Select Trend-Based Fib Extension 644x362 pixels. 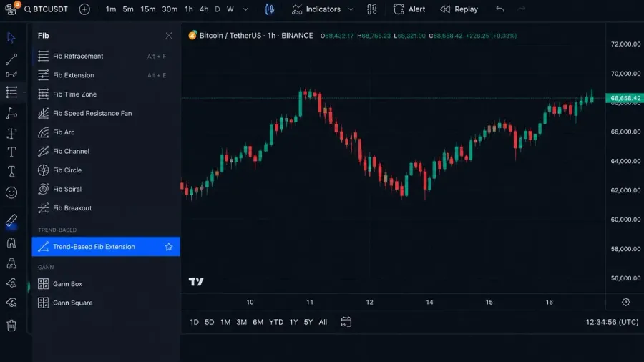pyautogui.click(x=106, y=247)
